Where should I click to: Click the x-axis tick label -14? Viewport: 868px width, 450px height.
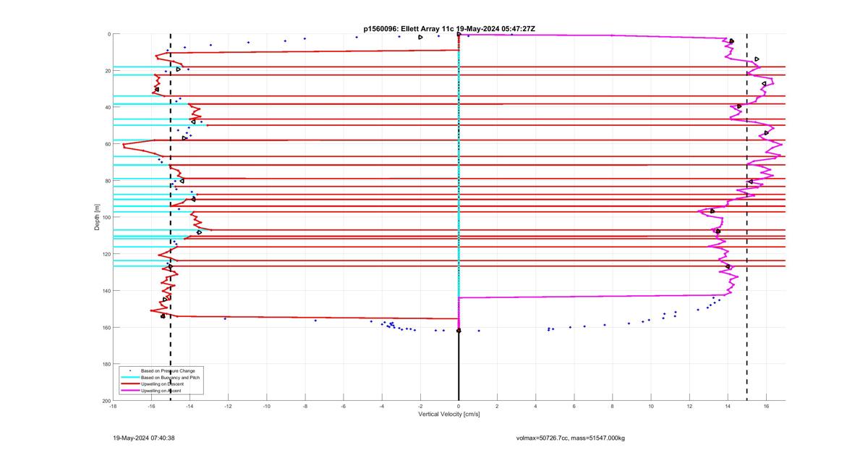coord(189,406)
